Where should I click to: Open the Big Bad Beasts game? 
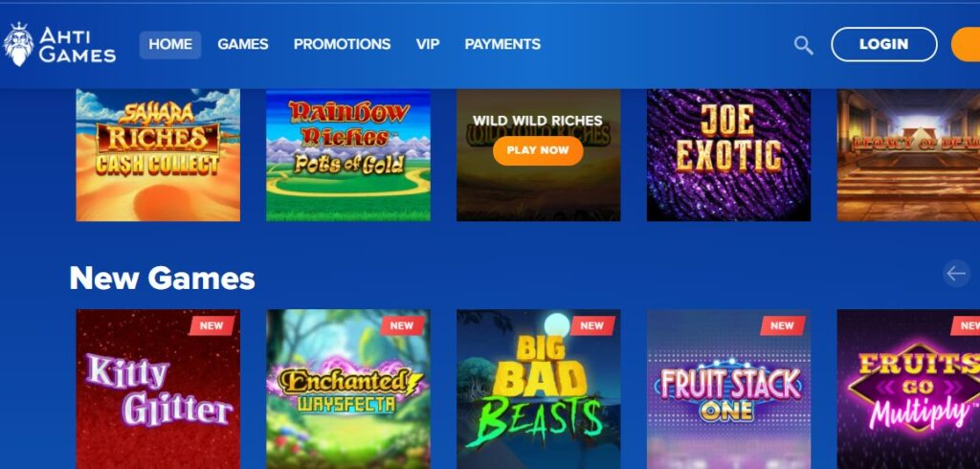tap(538, 389)
